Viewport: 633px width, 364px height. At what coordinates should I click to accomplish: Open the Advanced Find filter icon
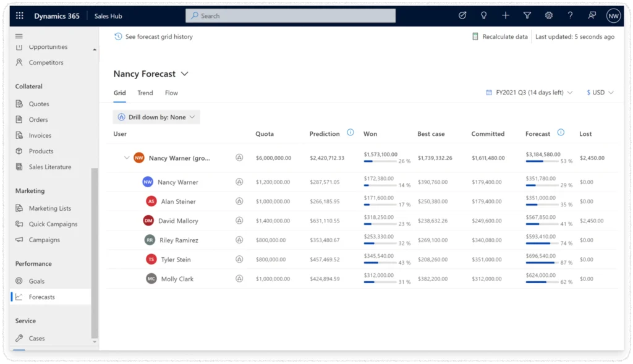pos(527,16)
